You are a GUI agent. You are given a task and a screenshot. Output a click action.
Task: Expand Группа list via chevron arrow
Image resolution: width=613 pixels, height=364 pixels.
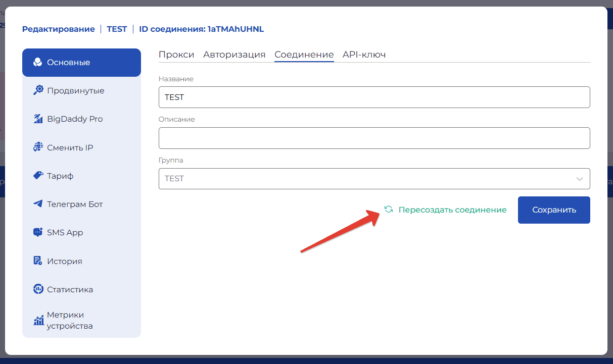pyautogui.click(x=579, y=179)
